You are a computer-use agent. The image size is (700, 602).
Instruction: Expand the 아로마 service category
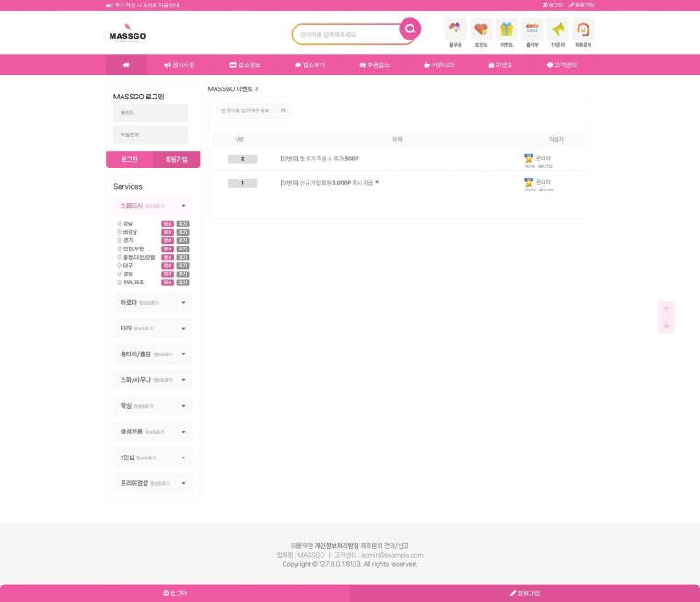pyautogui.click(x=153, y=303)
